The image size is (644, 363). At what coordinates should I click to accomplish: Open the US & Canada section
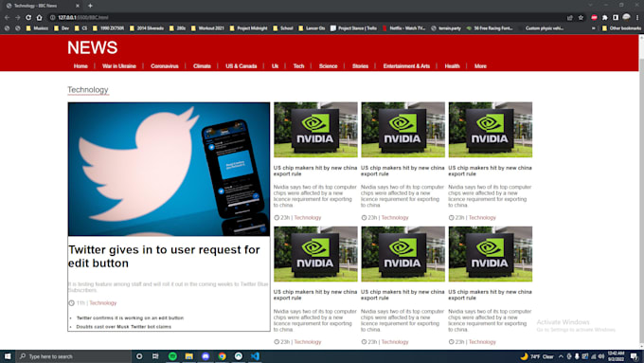pos(241,66)
